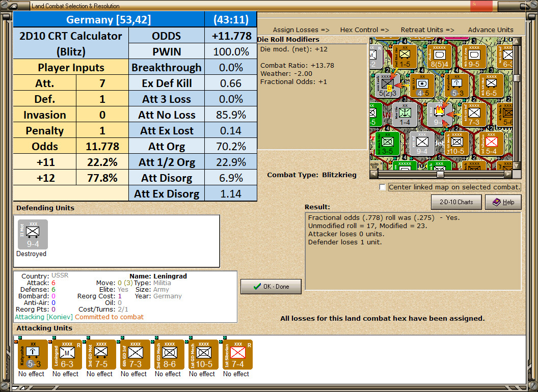Click the Katyusha 5-3 counter on map
The width and height of the screenshot is (538, 392).
457,86
